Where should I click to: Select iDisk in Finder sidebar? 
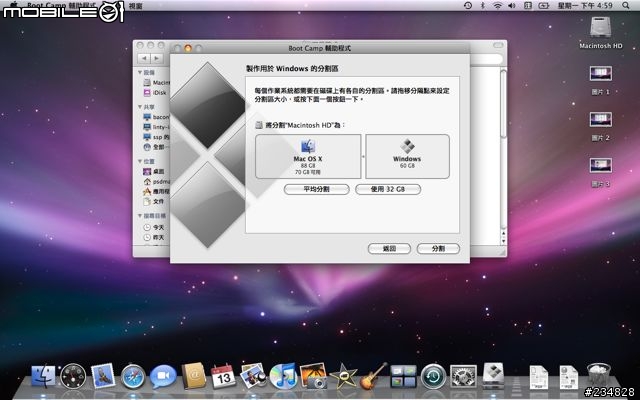coord(155,93)
